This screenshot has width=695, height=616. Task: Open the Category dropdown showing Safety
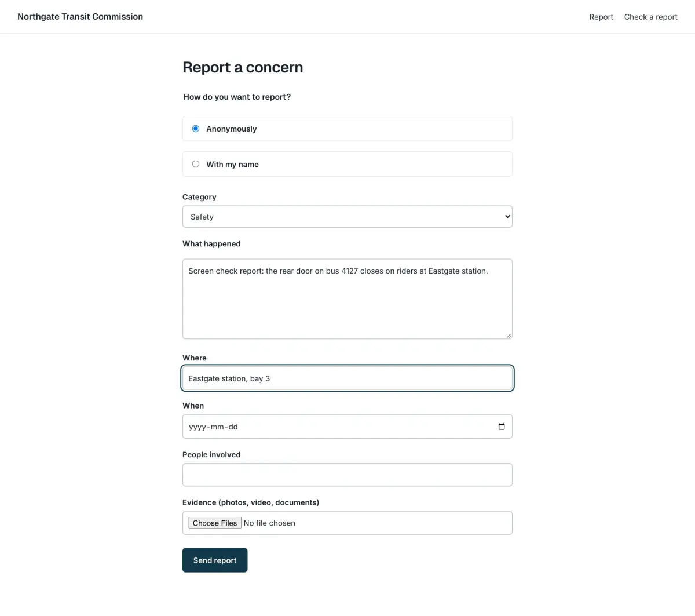pos(348,217)
